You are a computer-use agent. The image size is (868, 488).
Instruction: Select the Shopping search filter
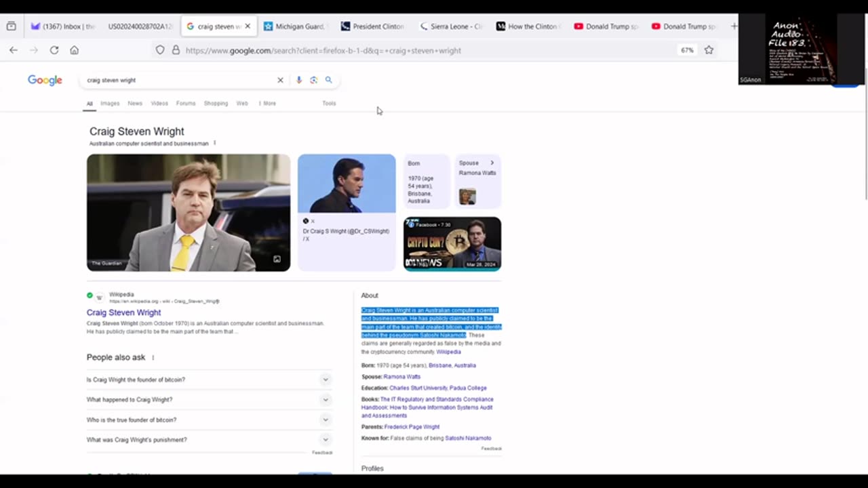click(216, 103)
